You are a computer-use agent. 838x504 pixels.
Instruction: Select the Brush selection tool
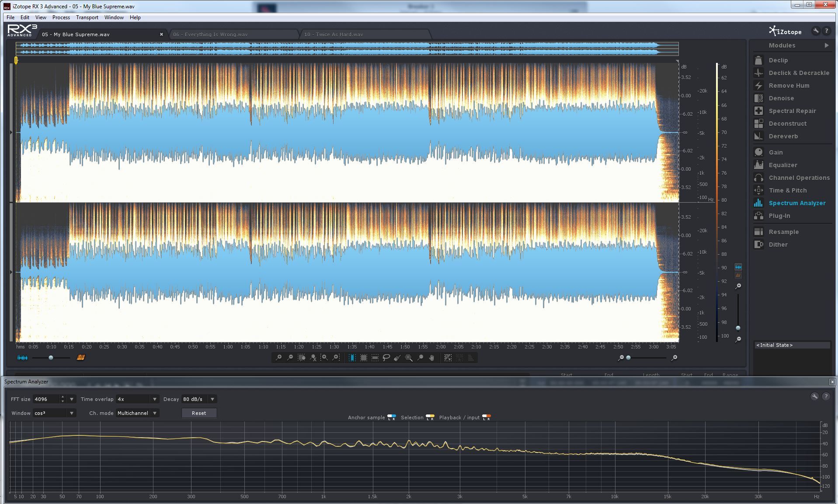tap(397, 358)
